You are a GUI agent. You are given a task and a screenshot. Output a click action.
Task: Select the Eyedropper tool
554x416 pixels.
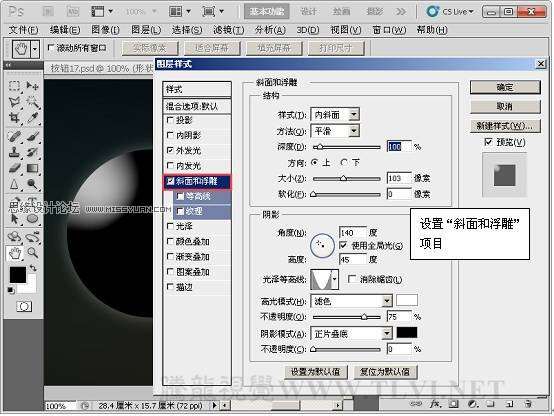tap(32, 118)
